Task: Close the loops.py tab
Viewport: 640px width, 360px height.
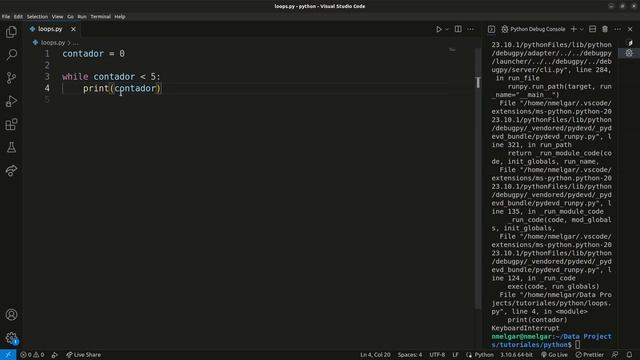Action: pos(73,29)
